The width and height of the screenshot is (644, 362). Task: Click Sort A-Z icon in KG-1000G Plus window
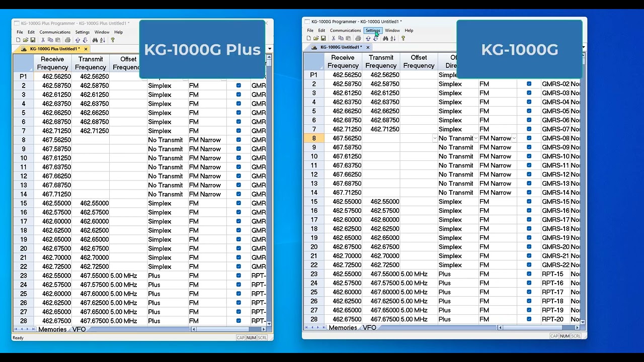coord(103,40)
